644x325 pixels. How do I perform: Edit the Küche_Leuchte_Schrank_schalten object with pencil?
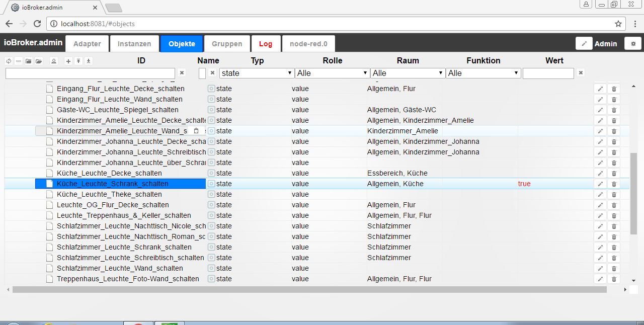600,184
